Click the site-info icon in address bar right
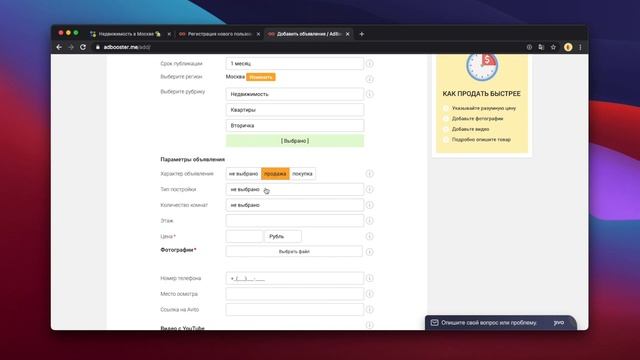 click(529, 47)
